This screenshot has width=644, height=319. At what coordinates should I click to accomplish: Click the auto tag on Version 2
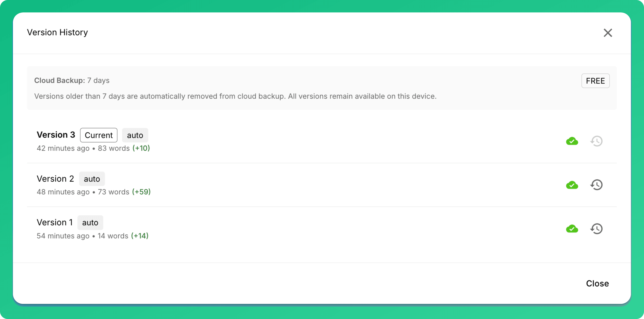pos(92,179)
